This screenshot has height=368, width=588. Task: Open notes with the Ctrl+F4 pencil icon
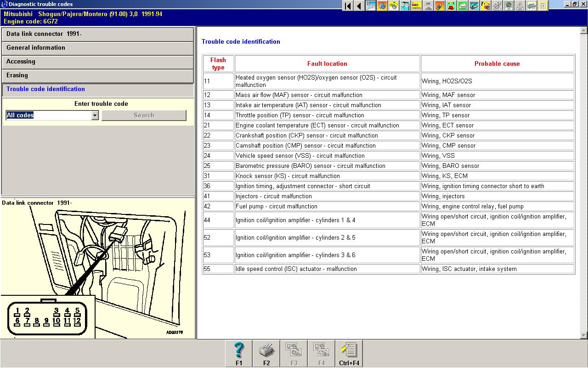[x=349, y=354]
